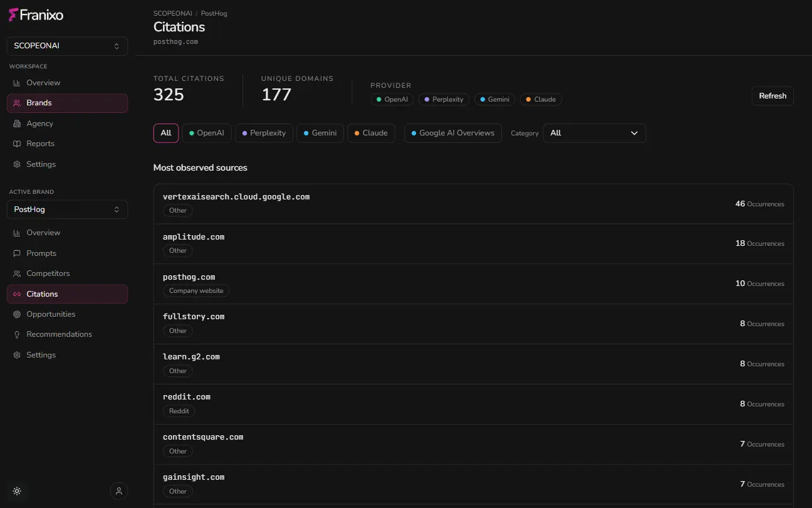Open the vertexaisearch.cloud.google.com source row
The width and height of the screenshot is (812, 508).
[474, 204]
